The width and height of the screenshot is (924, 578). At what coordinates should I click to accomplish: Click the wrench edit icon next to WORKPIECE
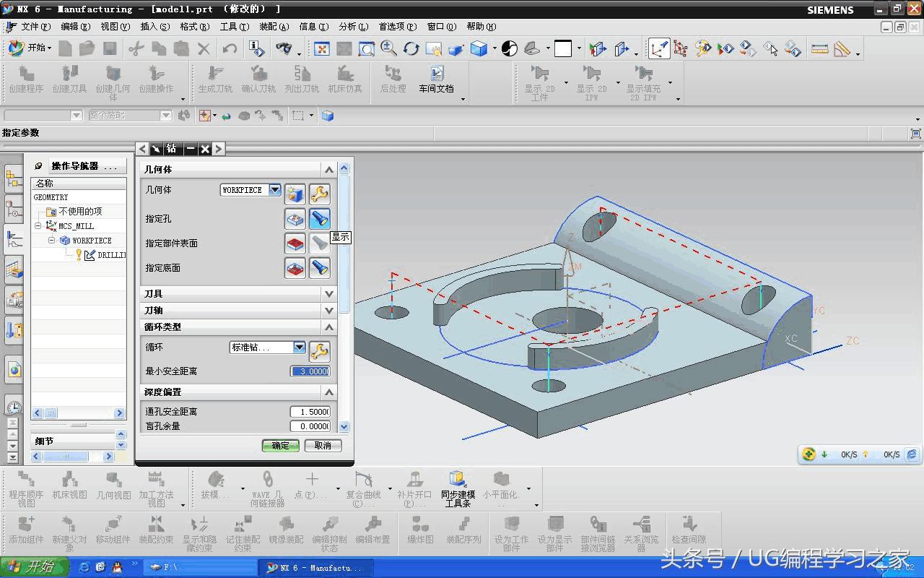(x=319, y=193)
